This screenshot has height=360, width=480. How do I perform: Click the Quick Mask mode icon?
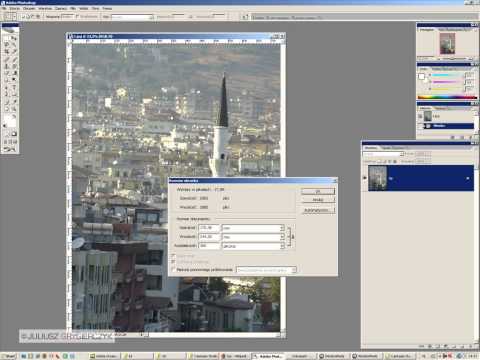(x=14, y=134)
